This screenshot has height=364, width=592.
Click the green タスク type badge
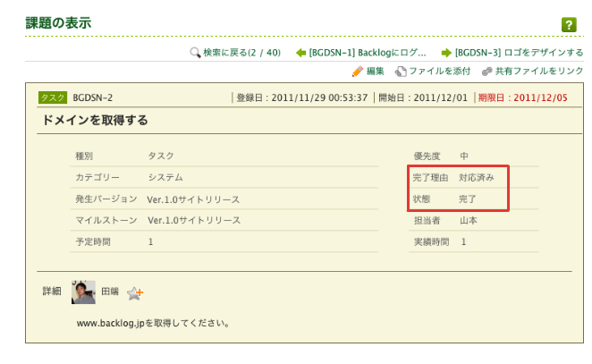[53, 97]
